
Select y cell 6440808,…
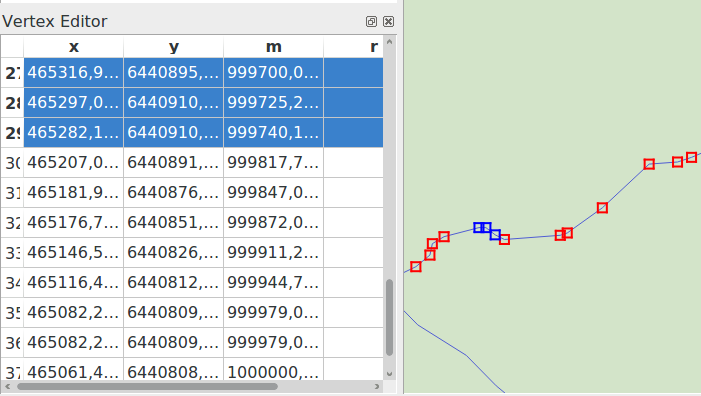[x=173, y=370]
